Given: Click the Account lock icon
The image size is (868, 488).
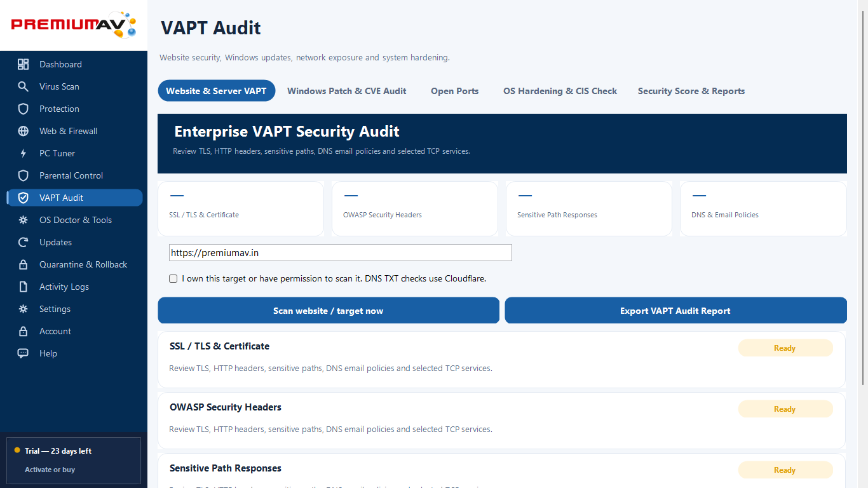Looking at the screenshot, I should [x=24, y=331].
